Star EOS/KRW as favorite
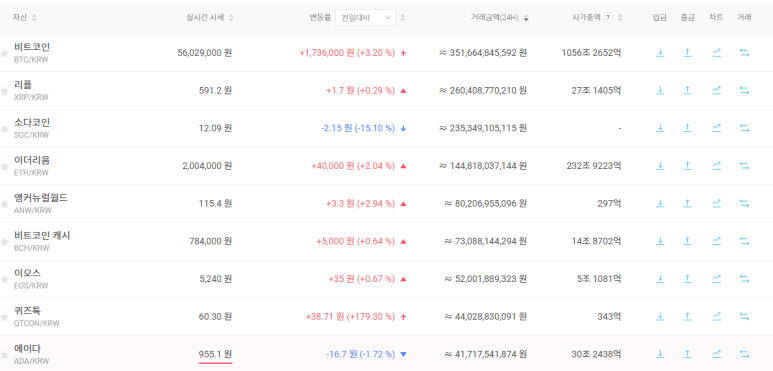The width and height of the screenshot is (773, 371). click(4, 279)
